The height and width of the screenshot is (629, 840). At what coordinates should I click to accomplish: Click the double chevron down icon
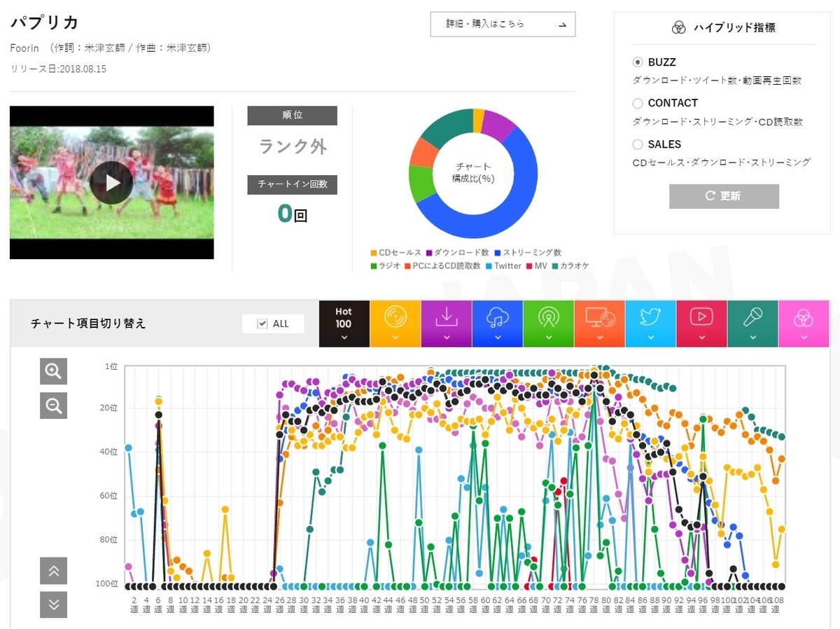[54, 604]
